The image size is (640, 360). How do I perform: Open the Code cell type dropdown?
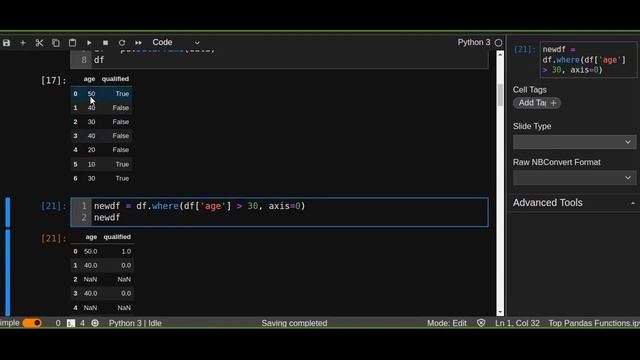click(x=176, y=42)
